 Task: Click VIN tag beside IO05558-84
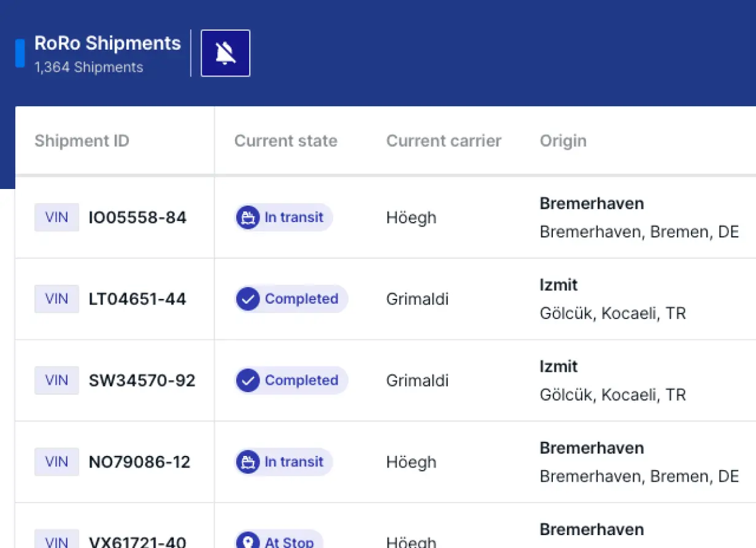coord(56,217)
